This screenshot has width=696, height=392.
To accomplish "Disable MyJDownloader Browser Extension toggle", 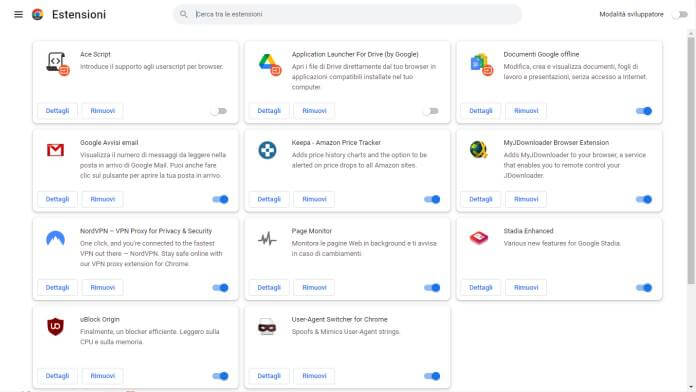I will (644, 199).
